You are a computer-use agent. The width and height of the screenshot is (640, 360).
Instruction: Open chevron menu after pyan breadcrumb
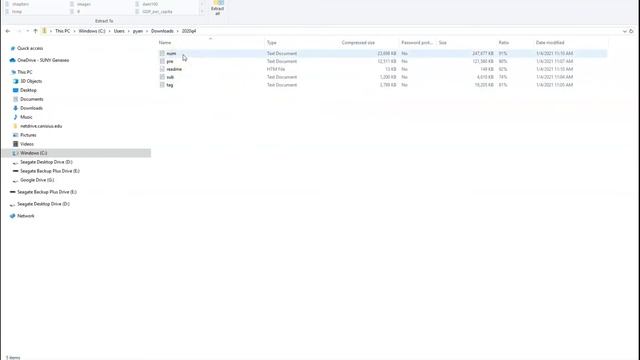(147, 31)
